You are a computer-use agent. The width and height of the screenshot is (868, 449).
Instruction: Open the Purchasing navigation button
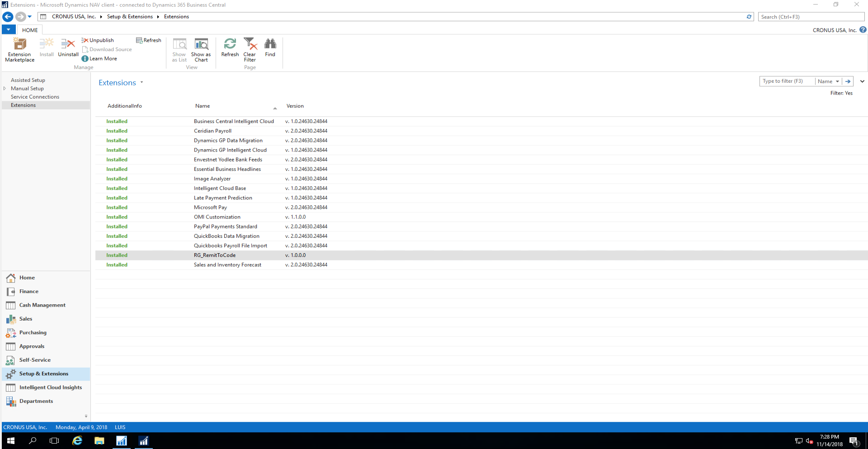45,332
